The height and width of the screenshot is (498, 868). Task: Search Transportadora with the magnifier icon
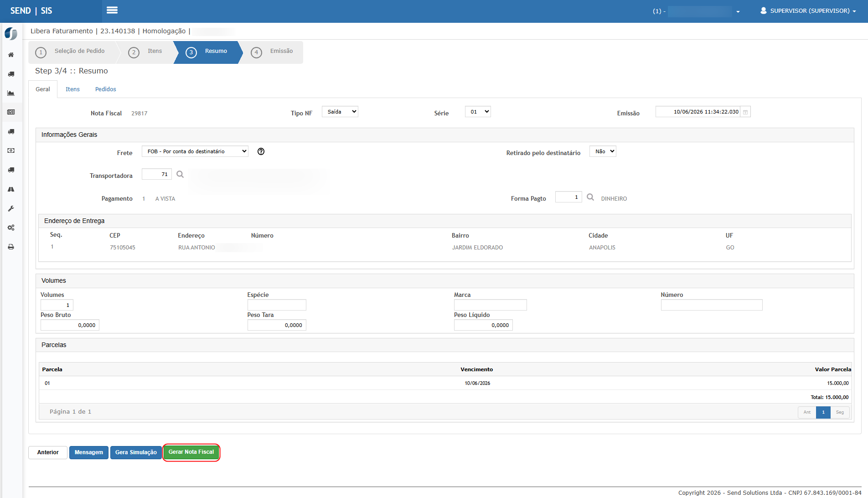coord(180,174)
